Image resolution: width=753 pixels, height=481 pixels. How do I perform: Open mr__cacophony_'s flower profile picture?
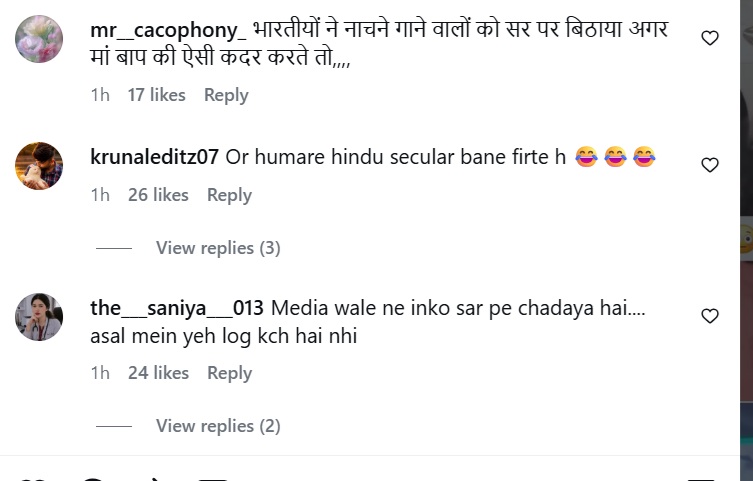(39, 39)
